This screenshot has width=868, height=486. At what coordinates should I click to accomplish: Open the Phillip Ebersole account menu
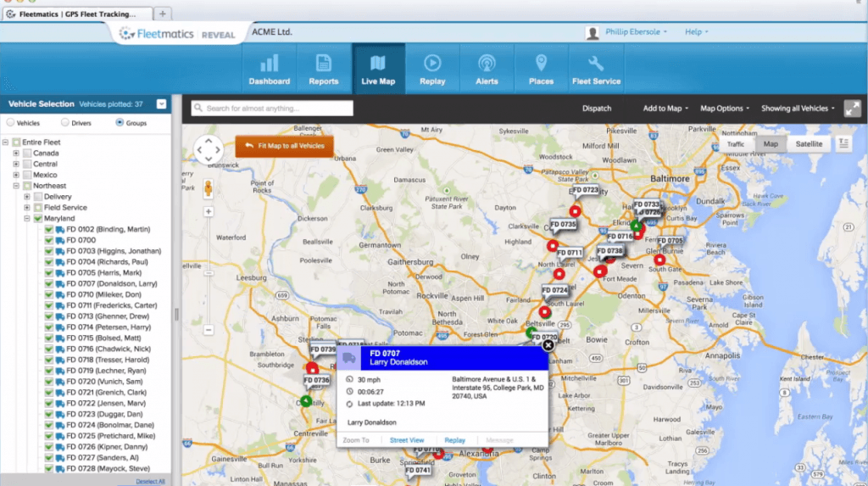[636, 32]
